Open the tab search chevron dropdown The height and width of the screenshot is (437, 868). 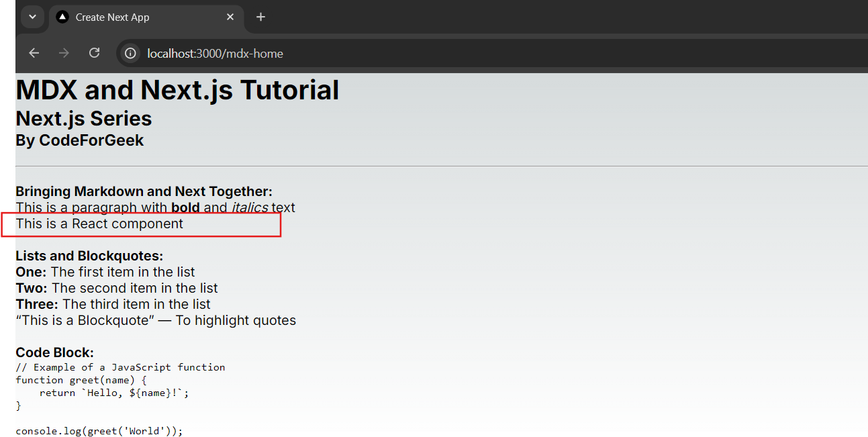point(32,17)
